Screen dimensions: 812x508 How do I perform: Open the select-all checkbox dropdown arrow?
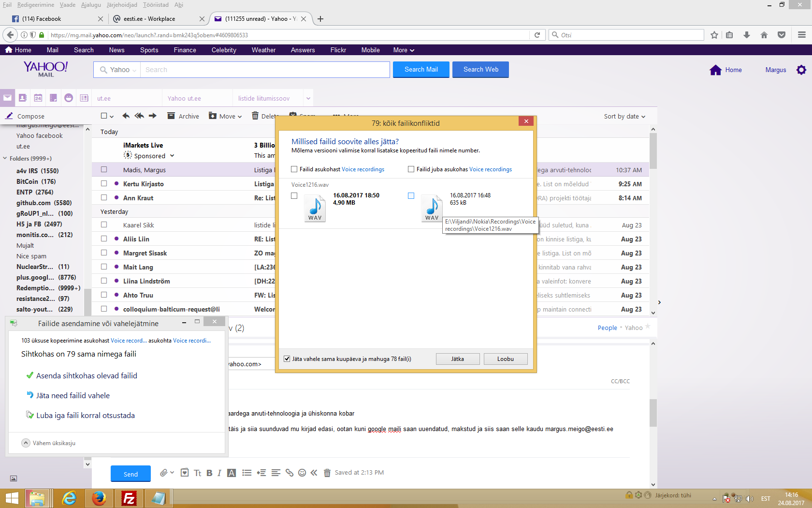pyautogui.click(x=112, y=117)
